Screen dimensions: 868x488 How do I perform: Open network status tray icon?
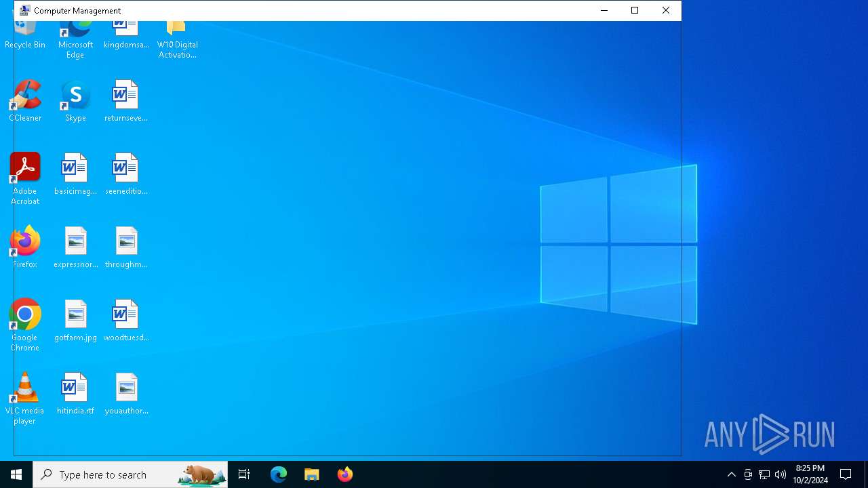764,474
